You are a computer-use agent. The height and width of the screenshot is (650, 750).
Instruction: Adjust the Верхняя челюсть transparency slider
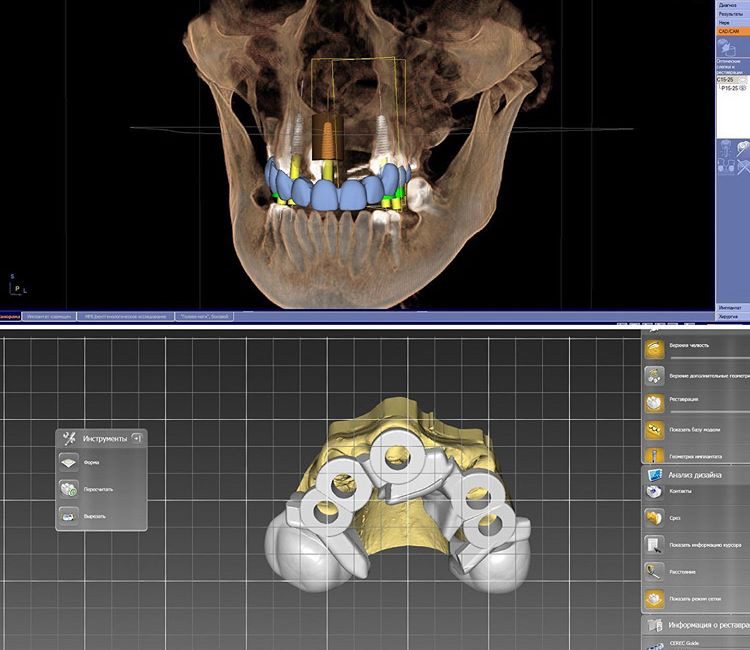coord(710,357)
